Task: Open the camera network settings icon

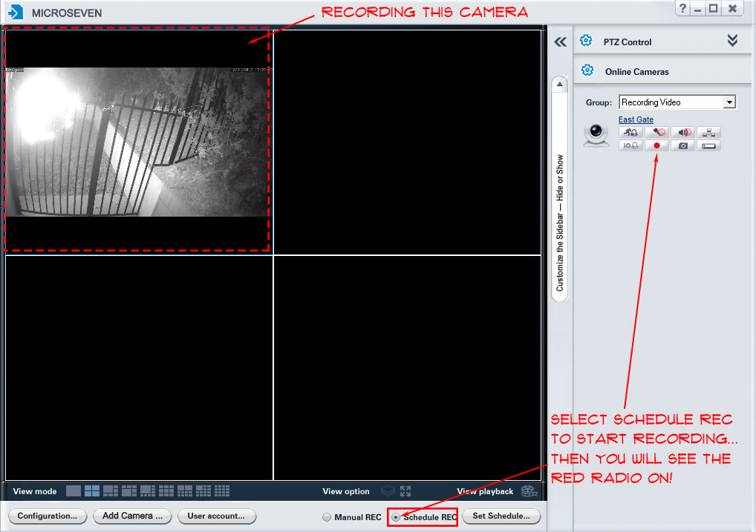Action: (x=709, y=132)
